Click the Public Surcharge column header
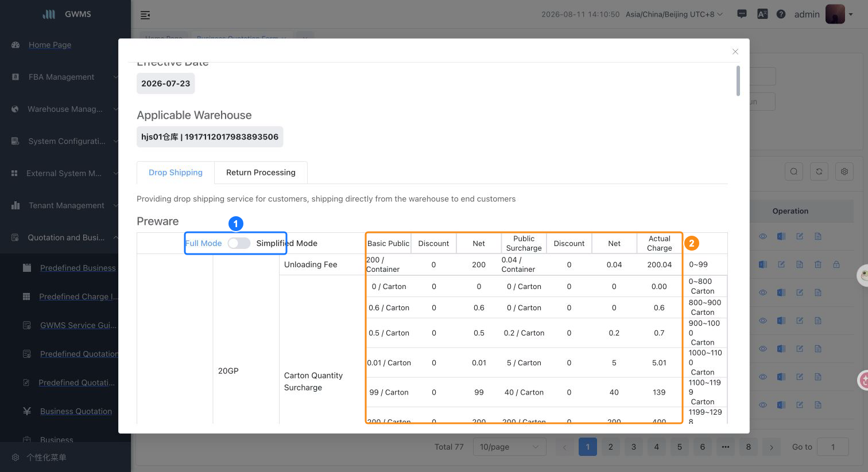 pos(524,243)
